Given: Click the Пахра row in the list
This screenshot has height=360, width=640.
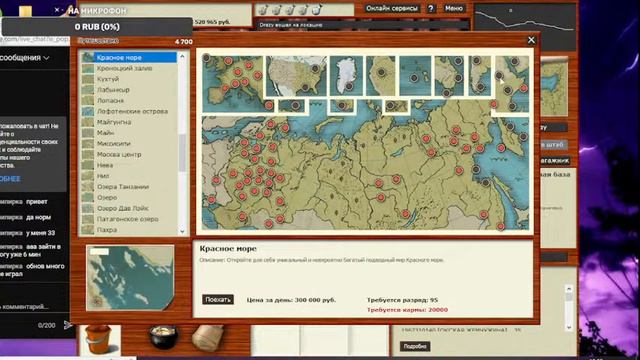Looking at the screenshot, I should coord(129,230).
